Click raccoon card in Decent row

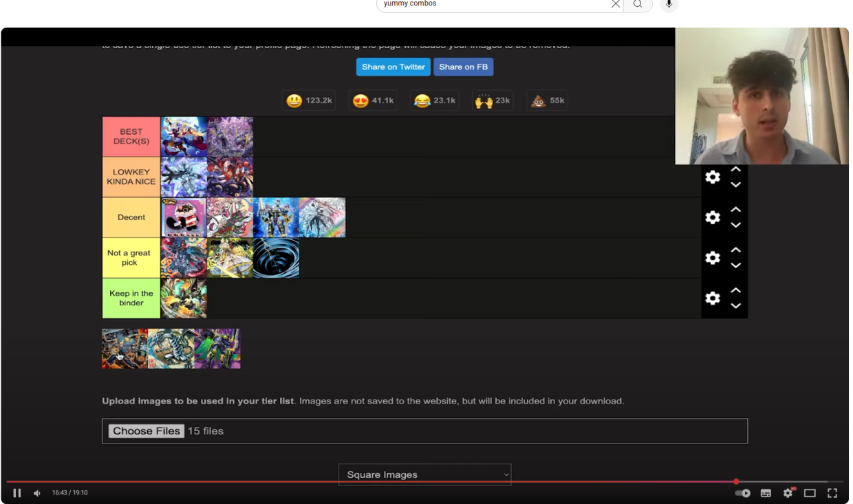point(184,217)
